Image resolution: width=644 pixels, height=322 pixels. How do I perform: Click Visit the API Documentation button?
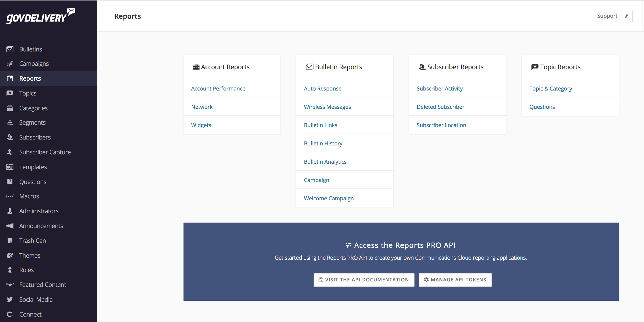tap(364, 280)
